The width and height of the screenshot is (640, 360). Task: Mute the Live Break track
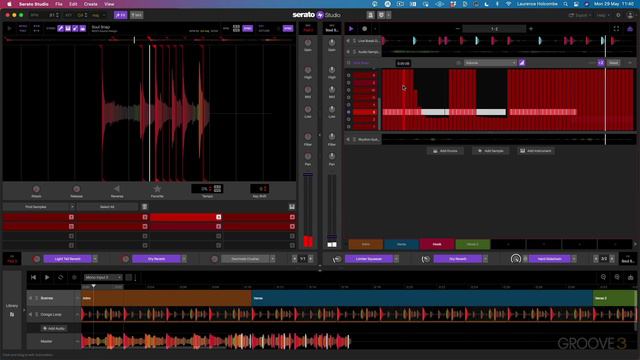[348, 41]
